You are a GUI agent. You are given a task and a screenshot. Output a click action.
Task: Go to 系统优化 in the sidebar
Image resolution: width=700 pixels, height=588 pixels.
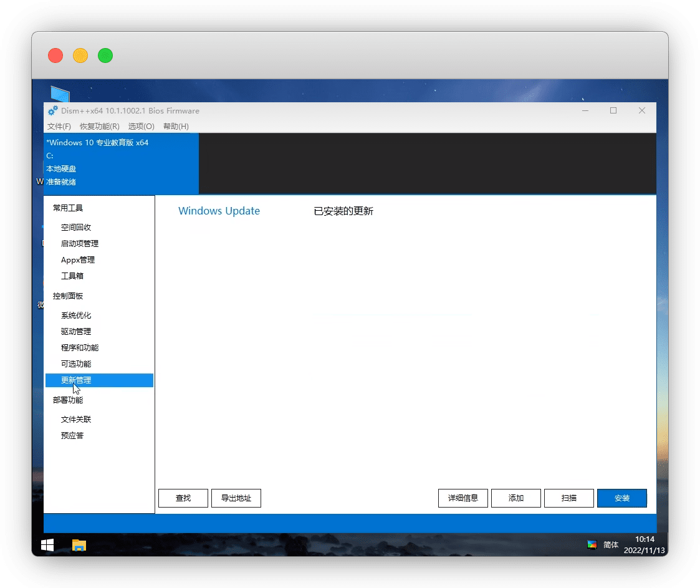[76, 316]
